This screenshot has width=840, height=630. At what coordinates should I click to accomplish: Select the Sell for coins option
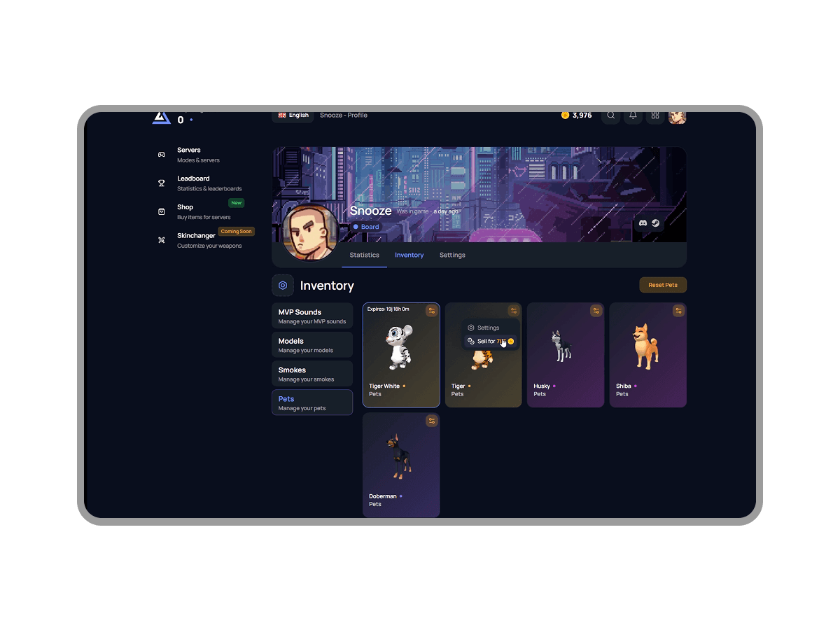490,342
